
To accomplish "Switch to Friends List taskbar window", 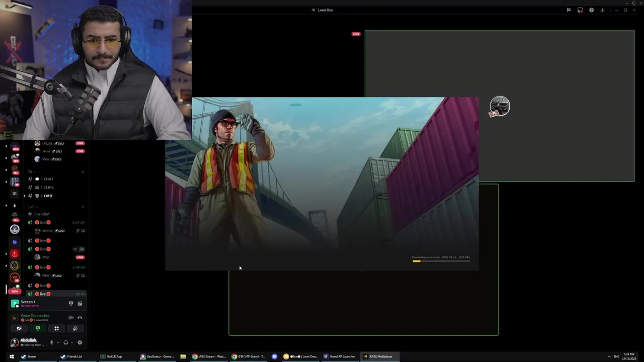I will (77, 356).
